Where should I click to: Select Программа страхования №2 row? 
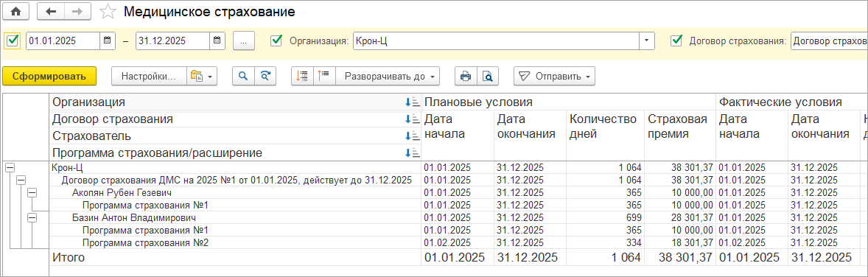tap(235, 242)
